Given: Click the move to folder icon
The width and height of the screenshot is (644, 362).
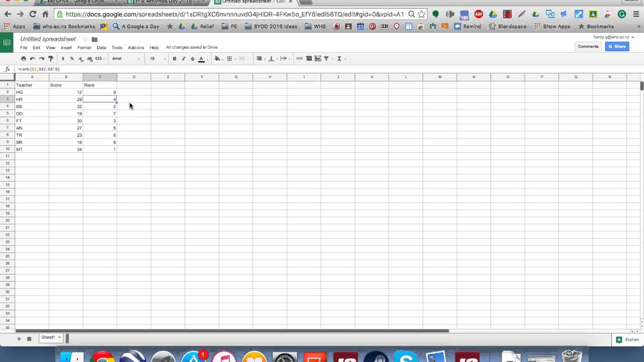Looking at the screenshot, I should pyautogui.click(x=95, y=39).
